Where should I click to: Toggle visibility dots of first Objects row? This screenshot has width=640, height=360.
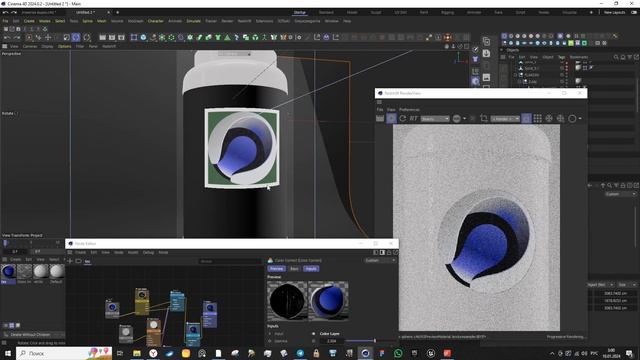[x=567, y=62]
